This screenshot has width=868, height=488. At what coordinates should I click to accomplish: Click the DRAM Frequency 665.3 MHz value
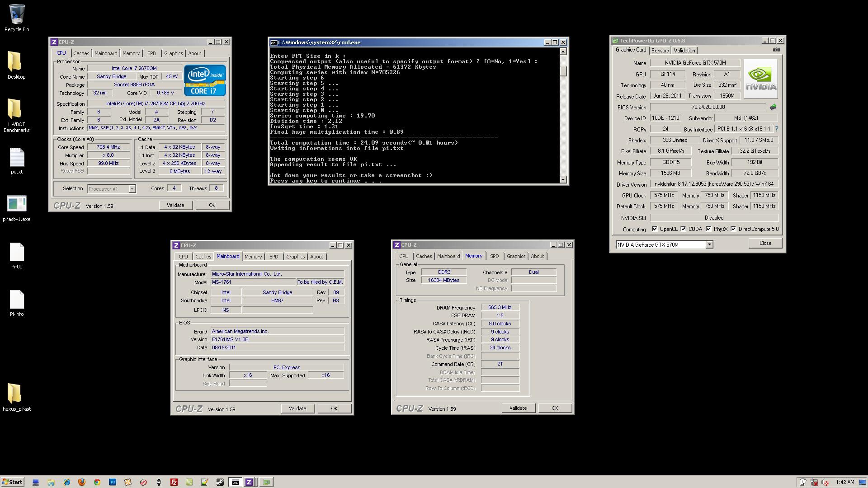tap(500, 308)
